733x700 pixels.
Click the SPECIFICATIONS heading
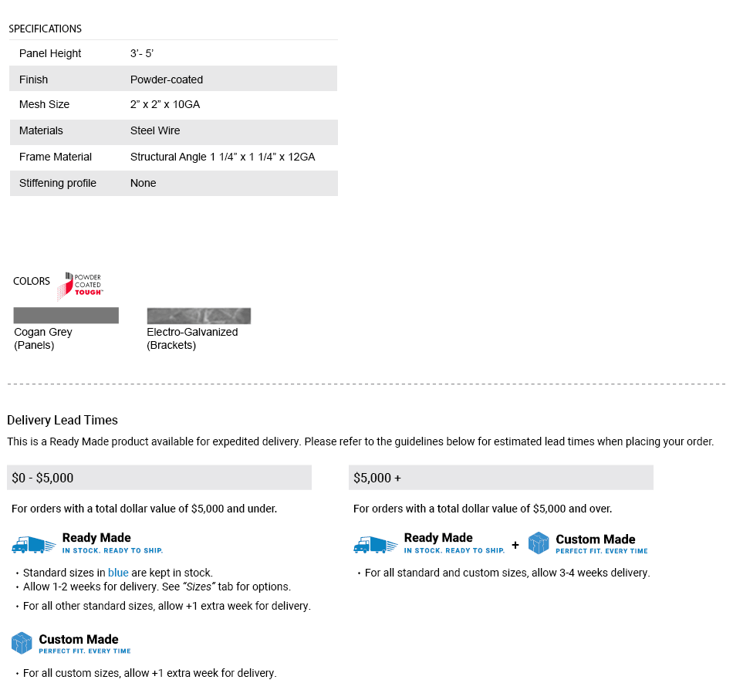point(45,29)
